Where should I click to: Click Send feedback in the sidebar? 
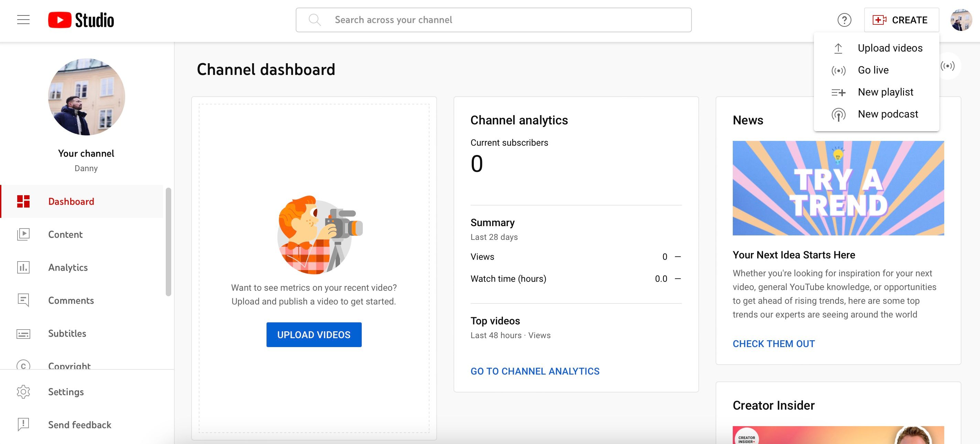pos(79,425)
